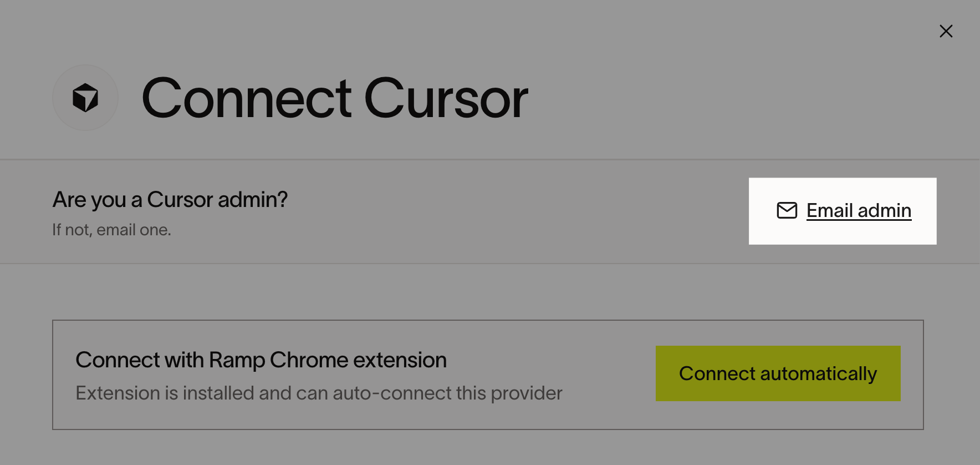Image resolution: width=980 pixels, height=465 pixels.
Task: Click the circular Cursor app badge
Action: (85, 98)
